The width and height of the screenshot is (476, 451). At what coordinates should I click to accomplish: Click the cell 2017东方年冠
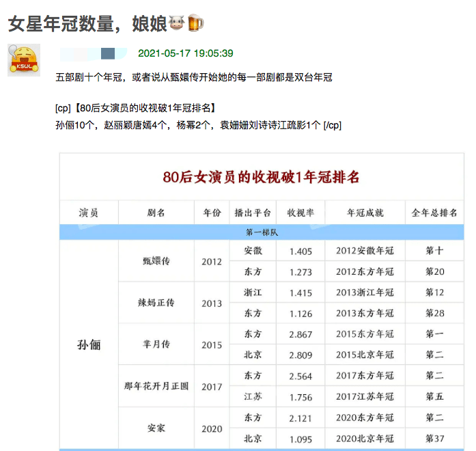[x=365, y=375]
